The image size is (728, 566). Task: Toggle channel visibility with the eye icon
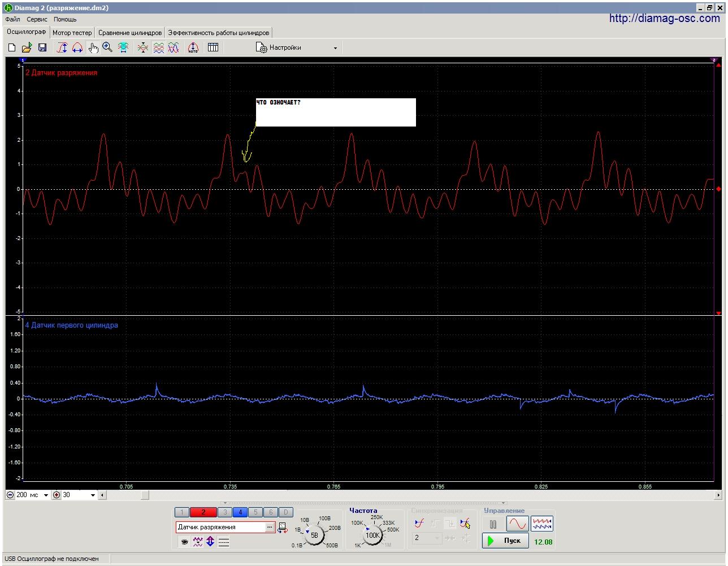point(184,542)
